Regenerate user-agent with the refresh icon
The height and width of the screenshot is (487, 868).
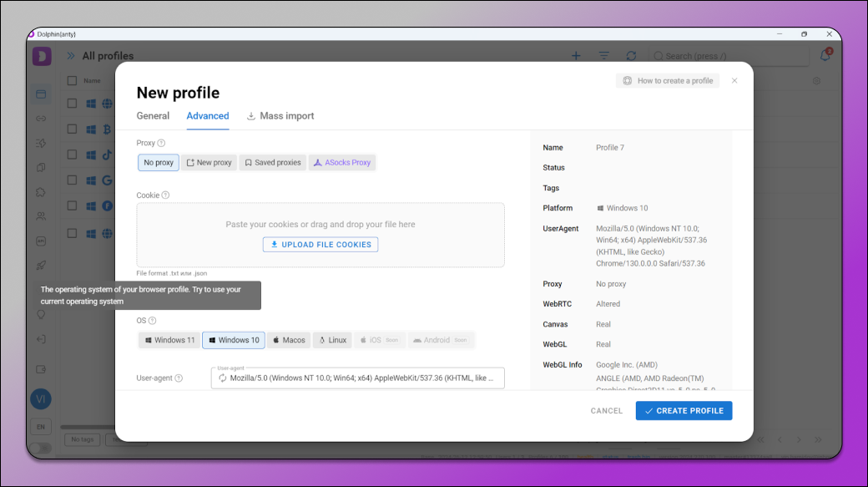pyautogui.click(x=223, y=378)
